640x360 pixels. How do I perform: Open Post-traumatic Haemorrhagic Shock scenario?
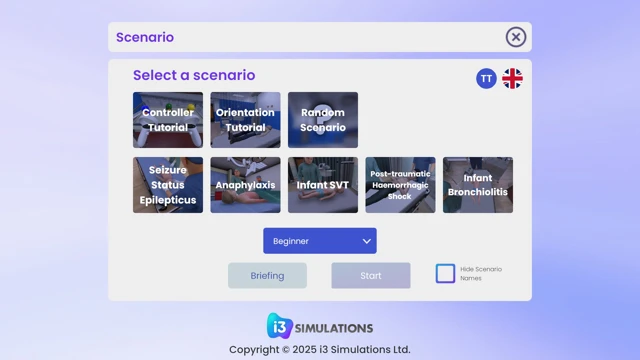coord(400,185)
